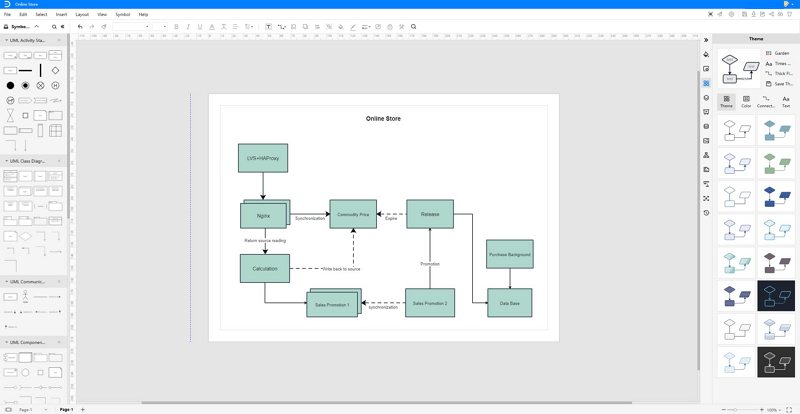Select the circled H history symbol
Viewport: 800px width, 414px height.
(x=55, y=86)
